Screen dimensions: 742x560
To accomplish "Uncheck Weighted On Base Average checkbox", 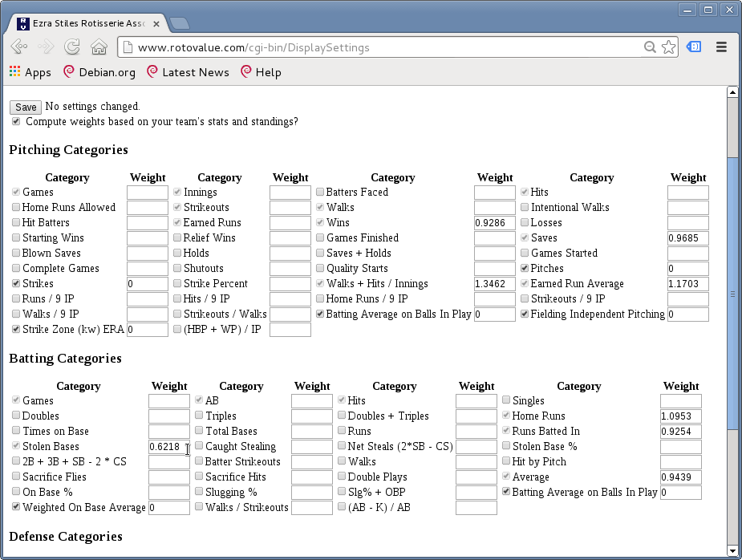I will point(16,507).
